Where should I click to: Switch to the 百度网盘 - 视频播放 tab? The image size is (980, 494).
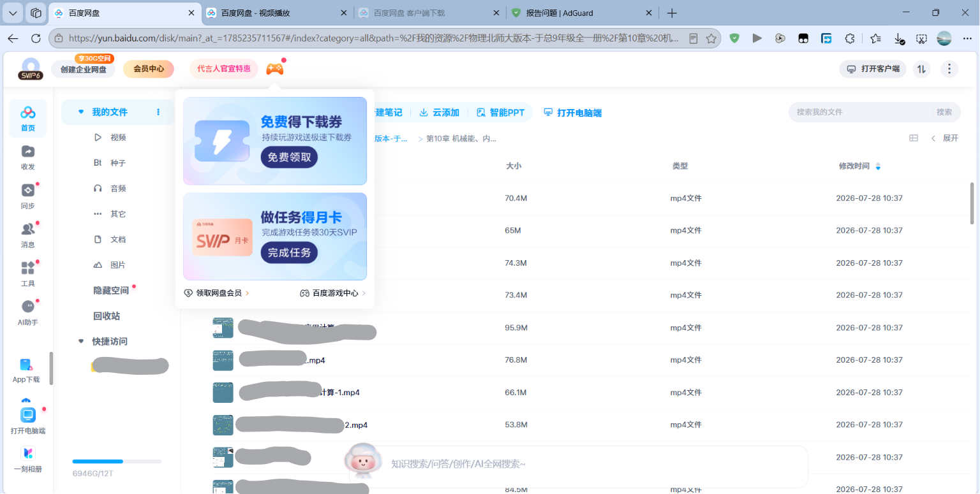point(276,13)
